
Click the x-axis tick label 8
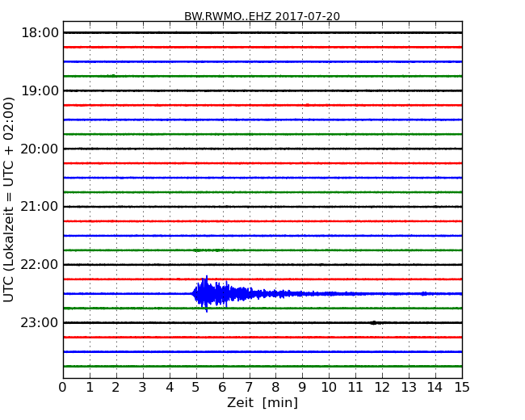click(x=275, y=388)
